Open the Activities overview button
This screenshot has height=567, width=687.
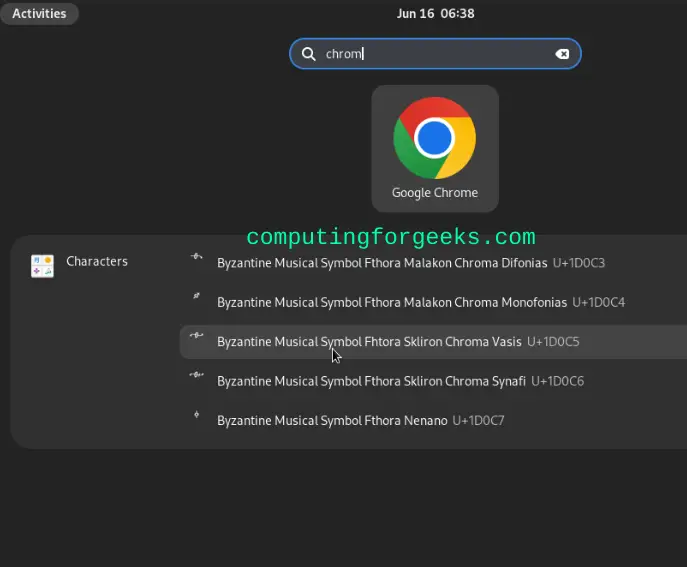(39, 14)
